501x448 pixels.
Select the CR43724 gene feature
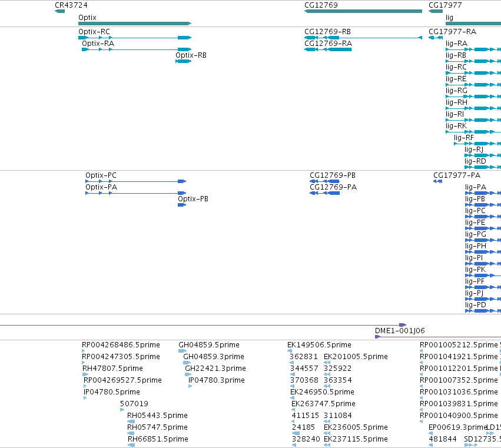click(59, 11)
